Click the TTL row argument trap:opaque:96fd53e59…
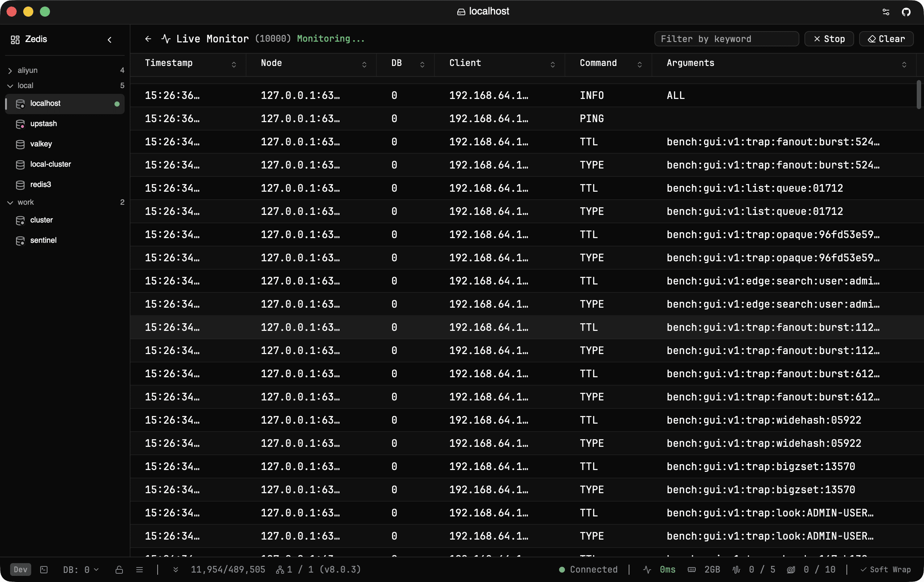The width and height of the screenshot is (924, 582). tap(773, 235)
